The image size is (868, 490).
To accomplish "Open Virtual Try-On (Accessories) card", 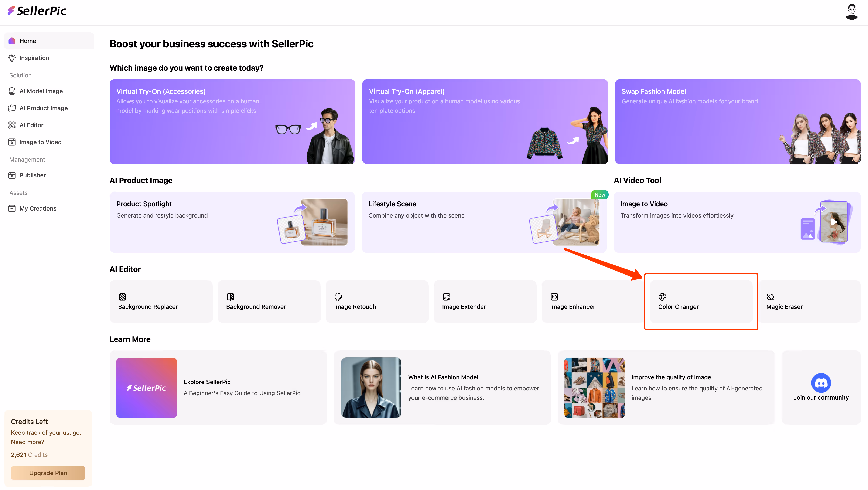I will [232, 121].
